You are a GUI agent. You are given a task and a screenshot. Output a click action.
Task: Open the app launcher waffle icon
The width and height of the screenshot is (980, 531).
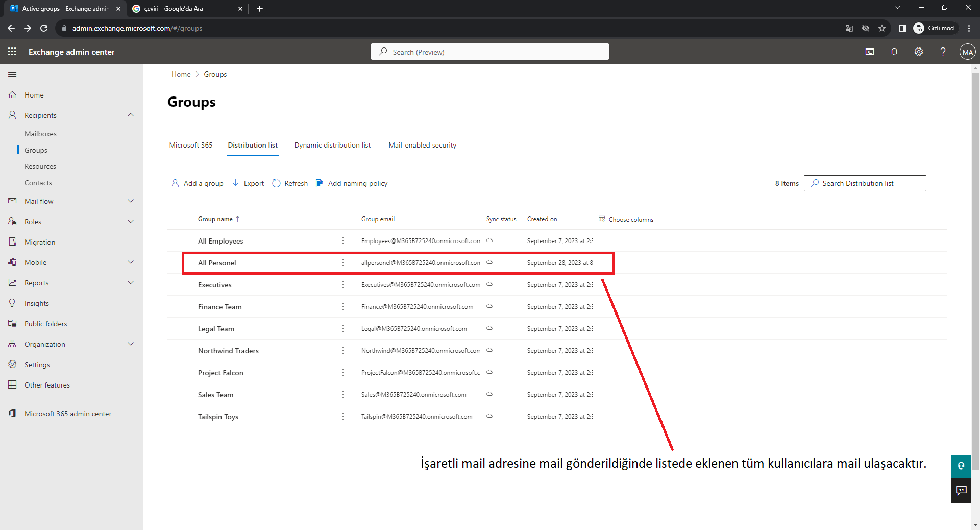[x=12, y=52]
